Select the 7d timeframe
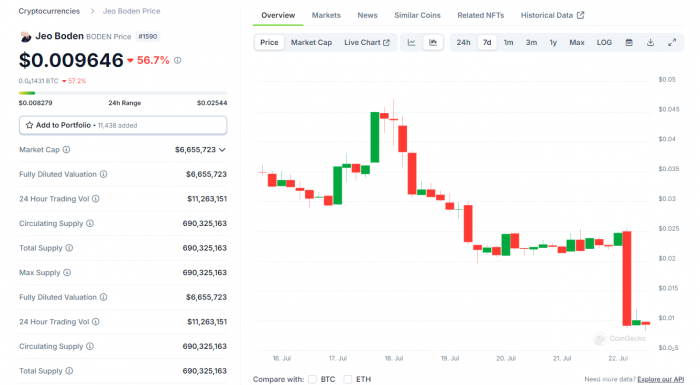This screenshot has height=385, width=700. pyautogui.click(x=487, y=42)
